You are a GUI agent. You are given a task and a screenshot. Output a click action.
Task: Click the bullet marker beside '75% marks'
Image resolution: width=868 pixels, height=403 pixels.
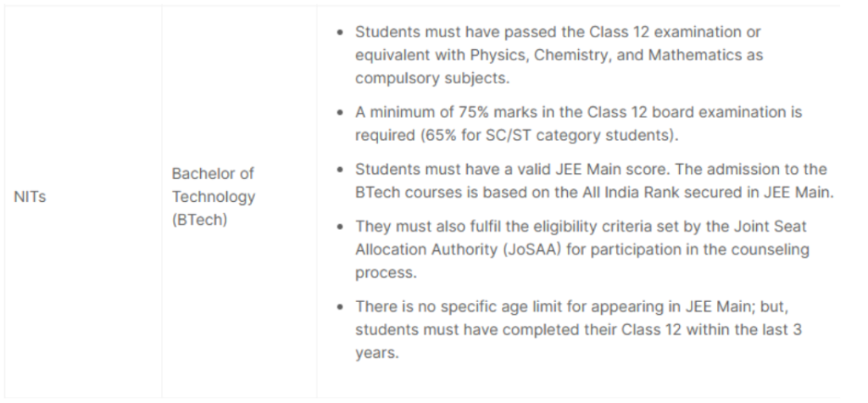coord(341,113)
